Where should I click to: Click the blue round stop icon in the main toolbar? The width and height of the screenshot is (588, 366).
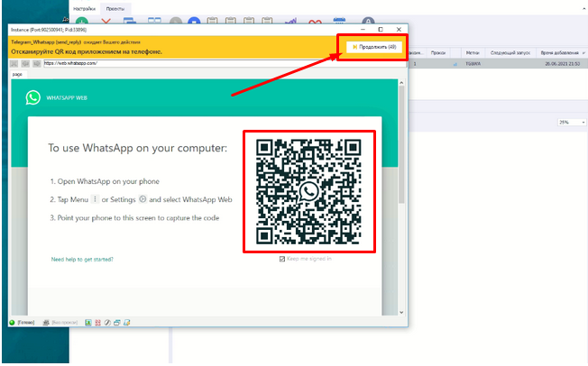point(194,22)
